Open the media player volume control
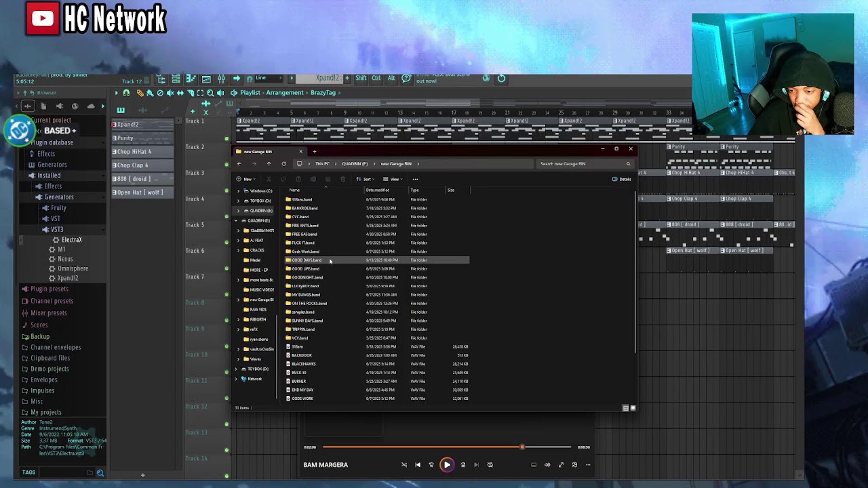Image resolution: width=868 pixels, height=488 pixels. 547,465
